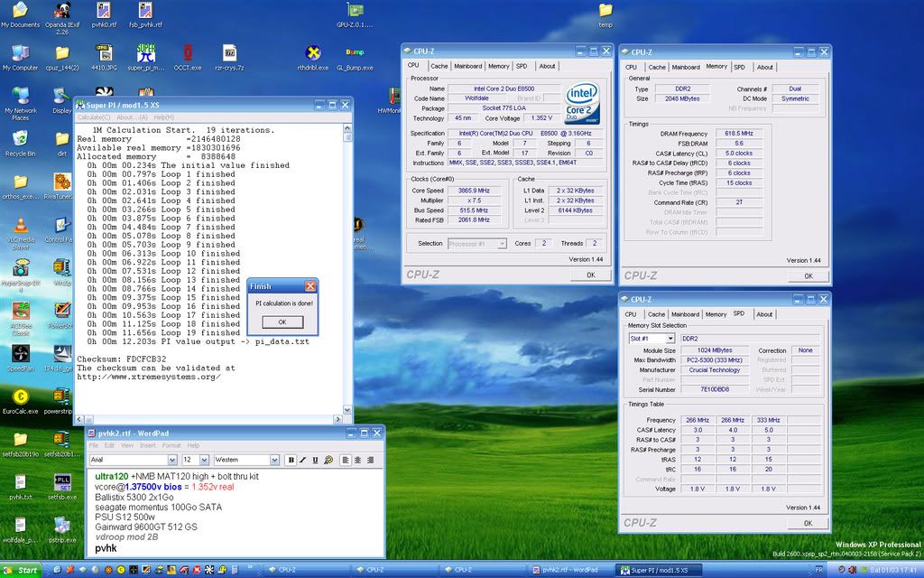The height and width of the screenshot is (578, 924).
Task: Expand the Slot #1 memory slot dropdown
Action: click(669, 339)
